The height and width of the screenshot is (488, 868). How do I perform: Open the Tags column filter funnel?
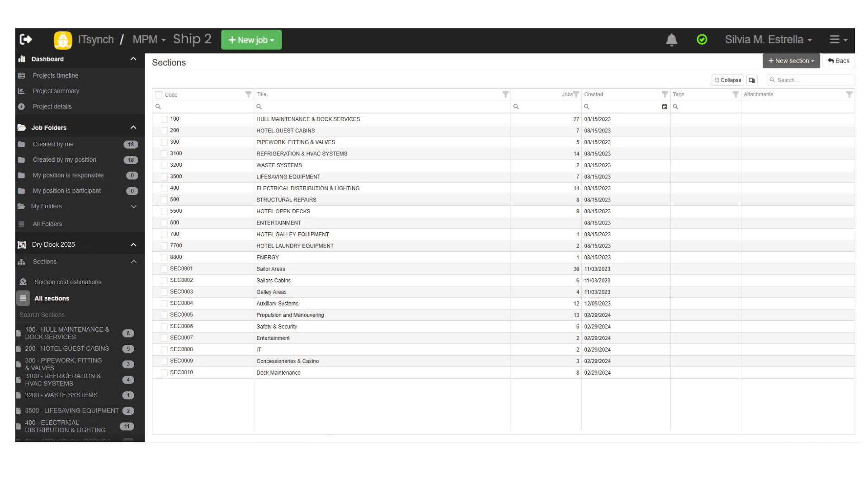(735, 94)
